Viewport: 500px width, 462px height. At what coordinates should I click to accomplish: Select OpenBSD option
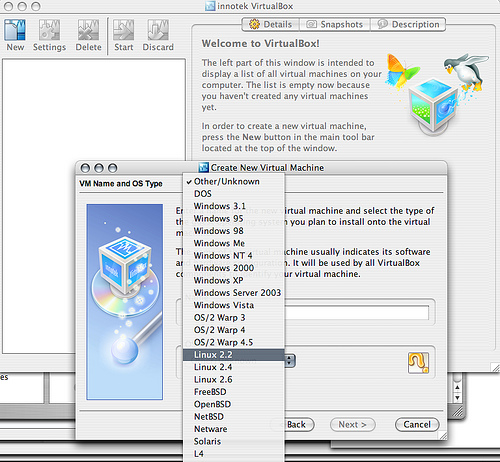[234, 404]
